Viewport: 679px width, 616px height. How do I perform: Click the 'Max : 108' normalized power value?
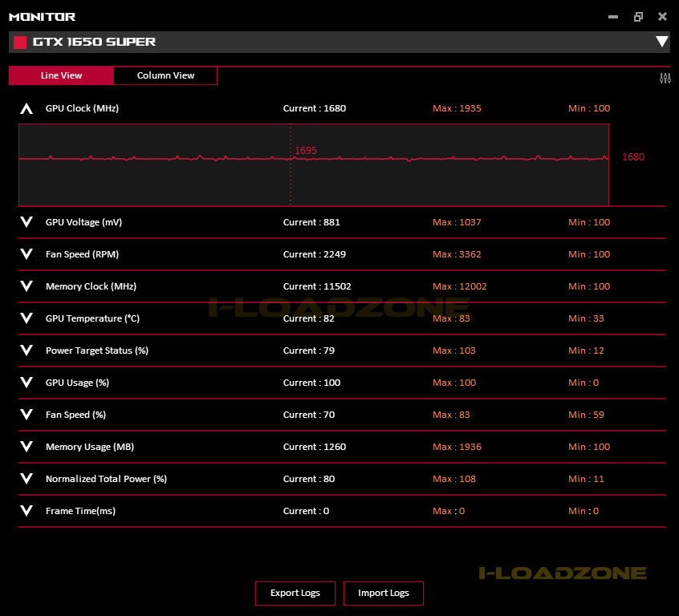(453, 478)
